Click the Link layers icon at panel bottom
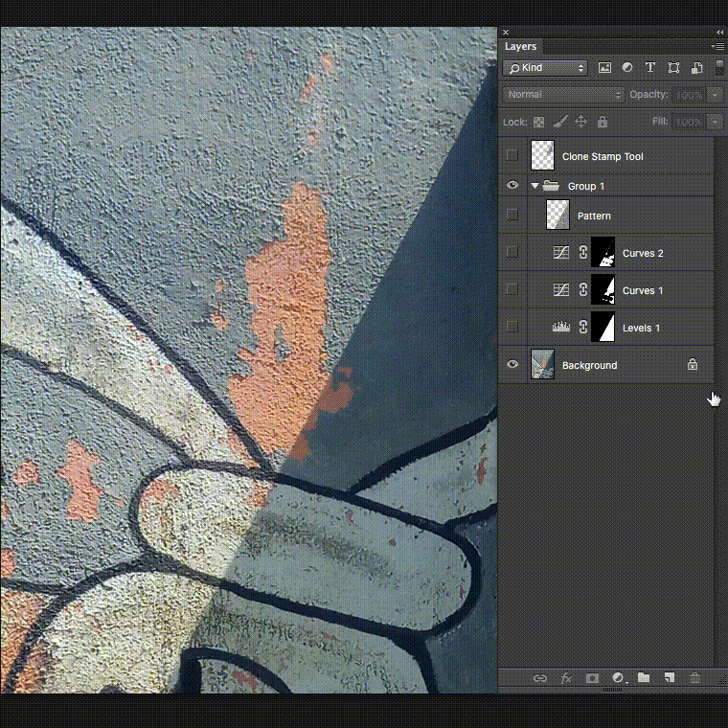The height and width of the screenshot is (728, 728). pos(539,678)
